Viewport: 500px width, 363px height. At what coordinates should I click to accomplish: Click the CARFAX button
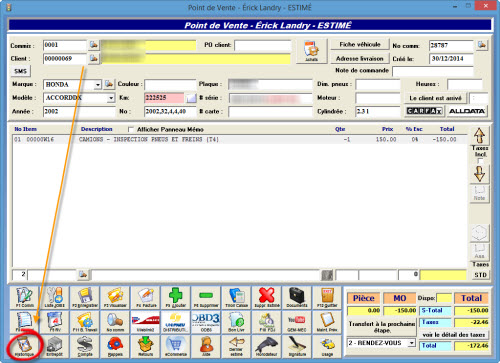(x=424, y=111)
